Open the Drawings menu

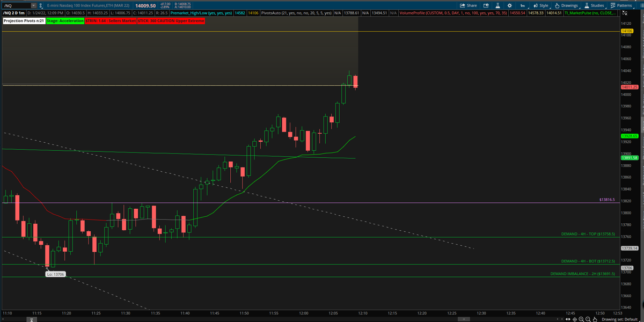[x=566, y=5]
